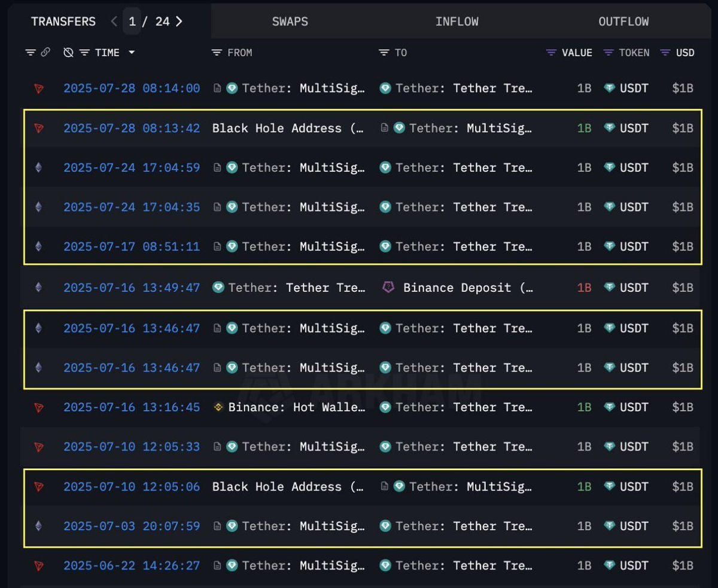Click contract document icon in FROM, 2025-07-28 08:14:00
Viewport: 718px width, 588px height.
pyautogui.click(x=218, y=89)
